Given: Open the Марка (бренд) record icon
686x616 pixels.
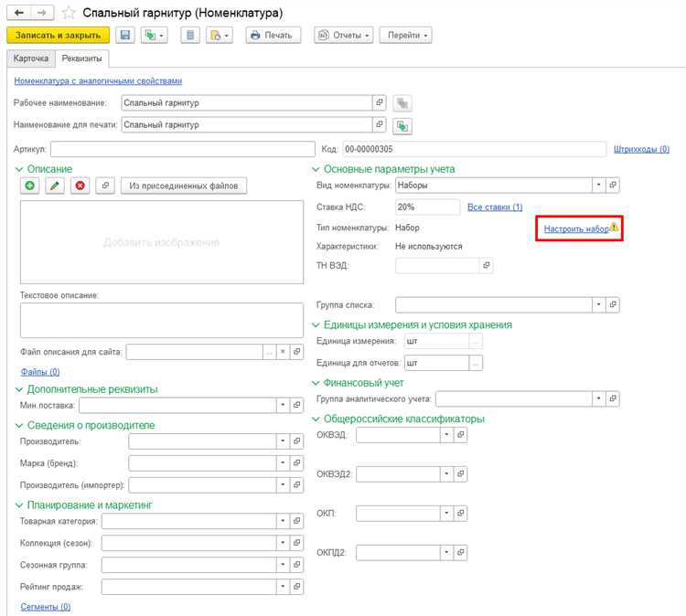Looking at the screenshot, I should tap(296, 463).
